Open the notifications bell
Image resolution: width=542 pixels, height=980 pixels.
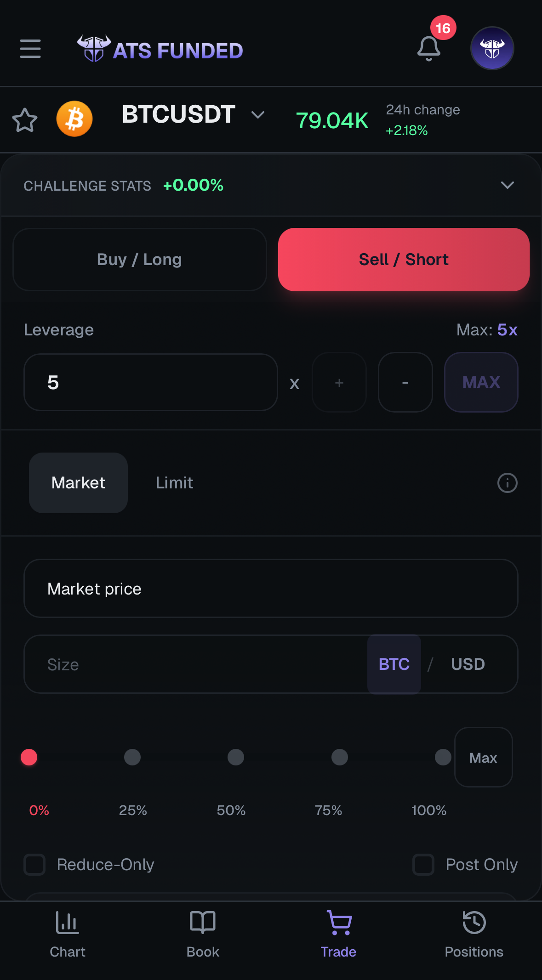428,49
